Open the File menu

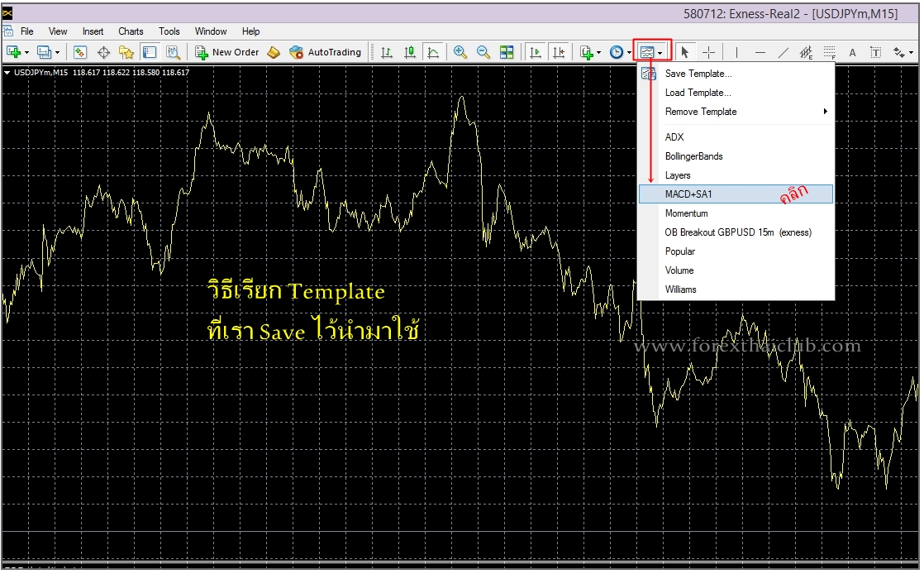coord(27,31)
